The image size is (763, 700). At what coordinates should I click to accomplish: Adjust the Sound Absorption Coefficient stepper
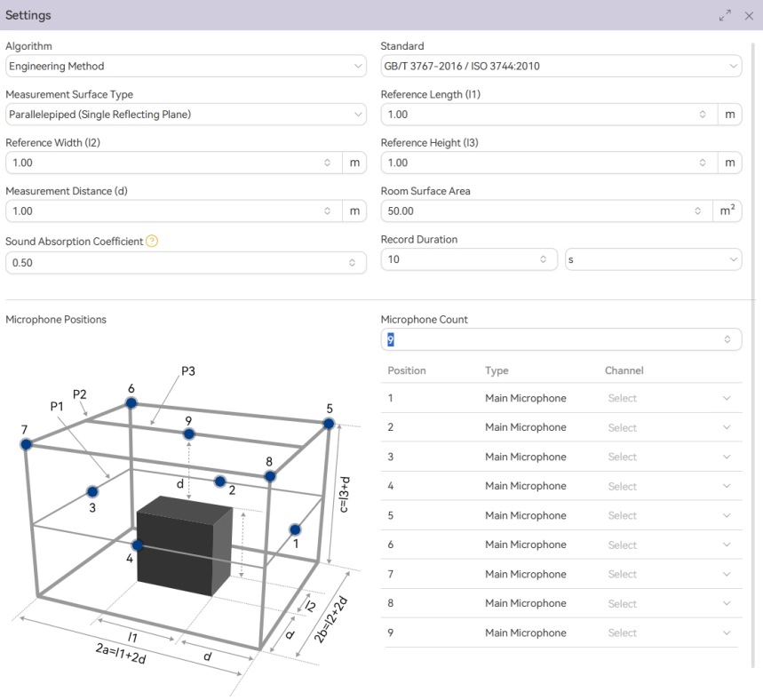pyautogui.click(x=352, y=263)
